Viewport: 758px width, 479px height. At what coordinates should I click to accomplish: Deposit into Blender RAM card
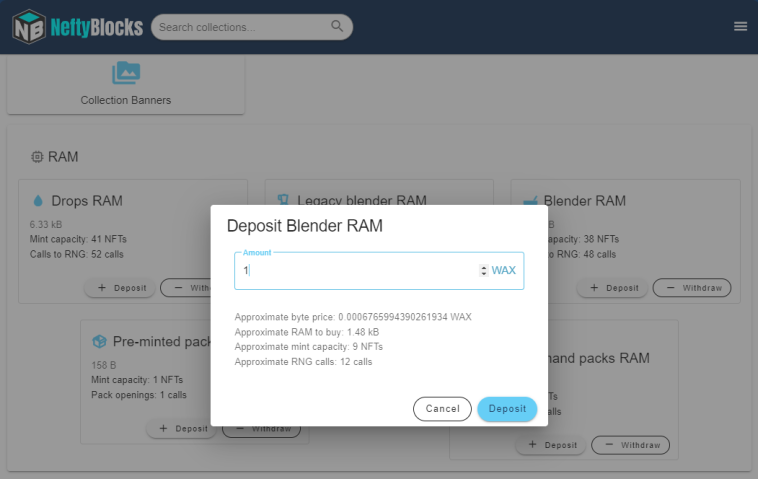pos(612,288)
